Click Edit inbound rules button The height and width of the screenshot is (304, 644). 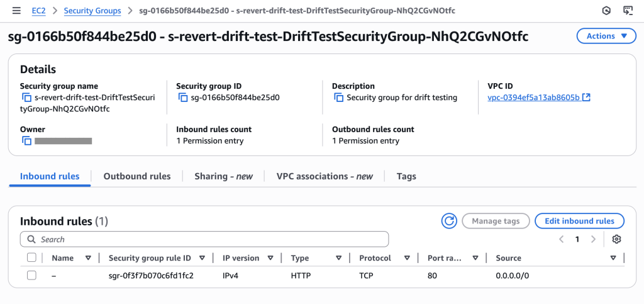point(579,221)
